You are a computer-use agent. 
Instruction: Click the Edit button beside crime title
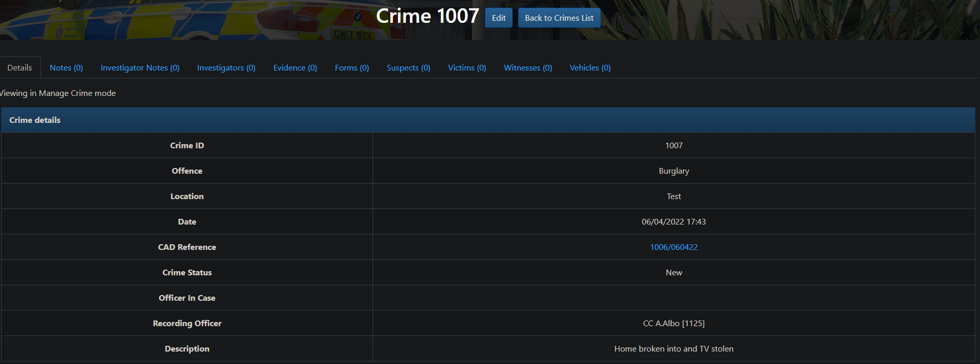[x=499, y=18]
